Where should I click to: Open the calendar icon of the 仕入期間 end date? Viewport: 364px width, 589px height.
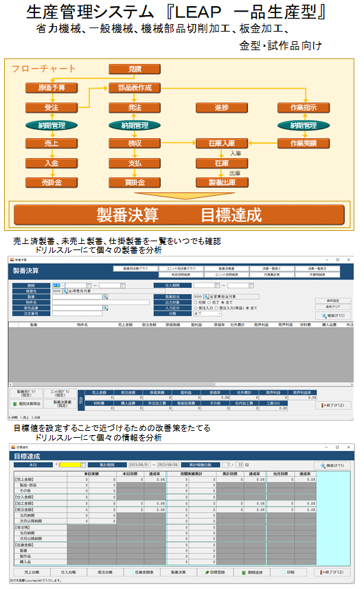[251, 285]
